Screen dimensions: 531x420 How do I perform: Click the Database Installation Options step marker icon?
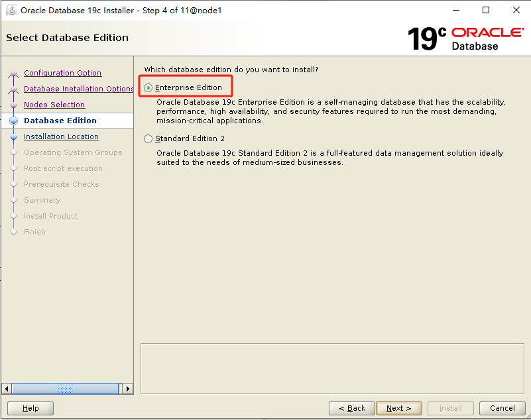coord(13,89)
